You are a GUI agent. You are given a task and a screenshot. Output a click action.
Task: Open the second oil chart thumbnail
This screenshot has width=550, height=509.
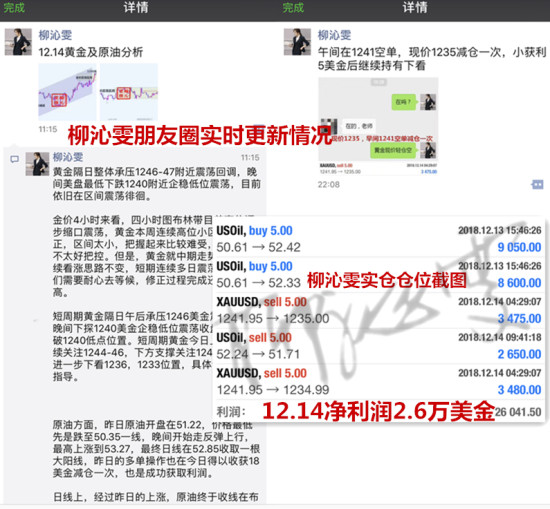(x=129, y=92)
